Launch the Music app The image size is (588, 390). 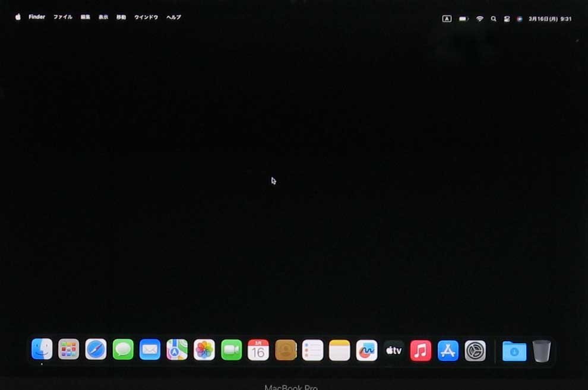(x=421, y=351)
